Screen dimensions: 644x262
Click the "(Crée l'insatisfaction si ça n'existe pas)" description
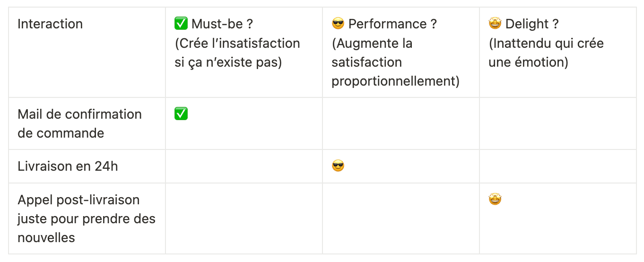tap(237, 52)
